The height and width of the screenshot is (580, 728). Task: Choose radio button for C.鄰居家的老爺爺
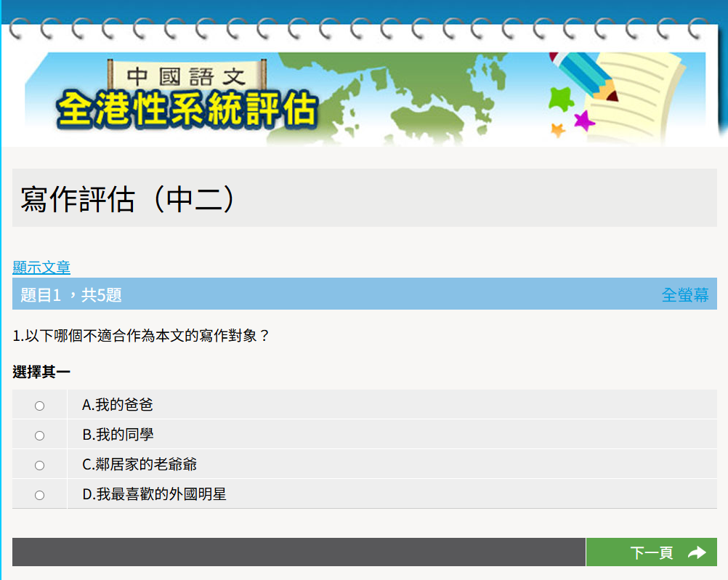point(40,465)
